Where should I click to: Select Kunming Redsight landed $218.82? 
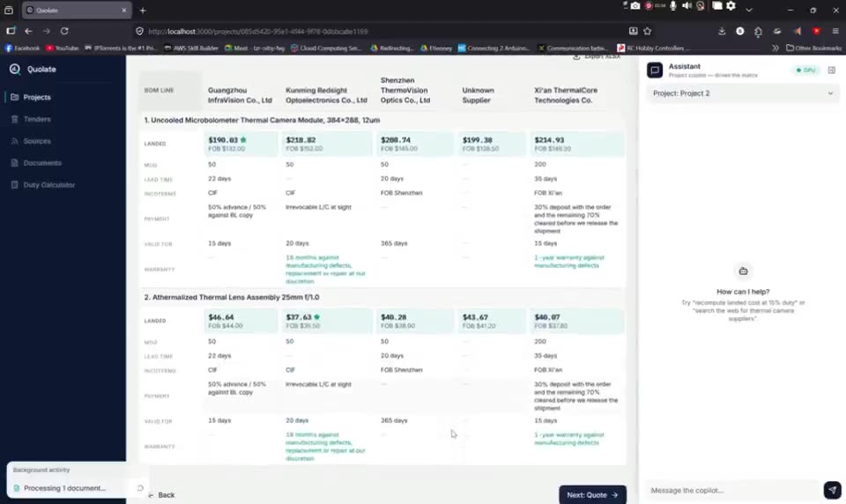click(x=327, y=144)
